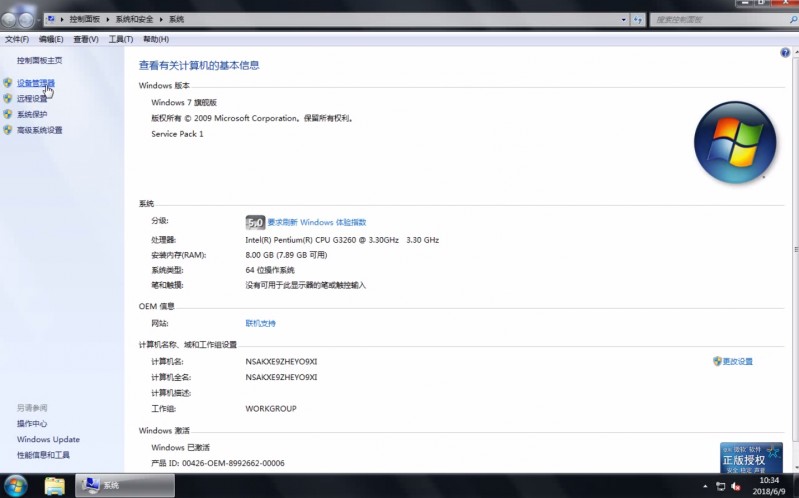Click the volume muted tray icon
Viewport: 799px width, 498px height.
point(736,487)
